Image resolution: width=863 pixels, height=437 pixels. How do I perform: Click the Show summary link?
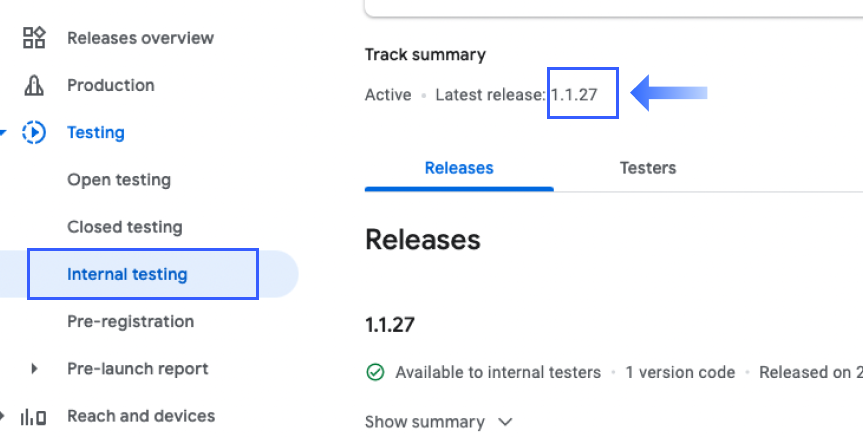coord(425,422)
